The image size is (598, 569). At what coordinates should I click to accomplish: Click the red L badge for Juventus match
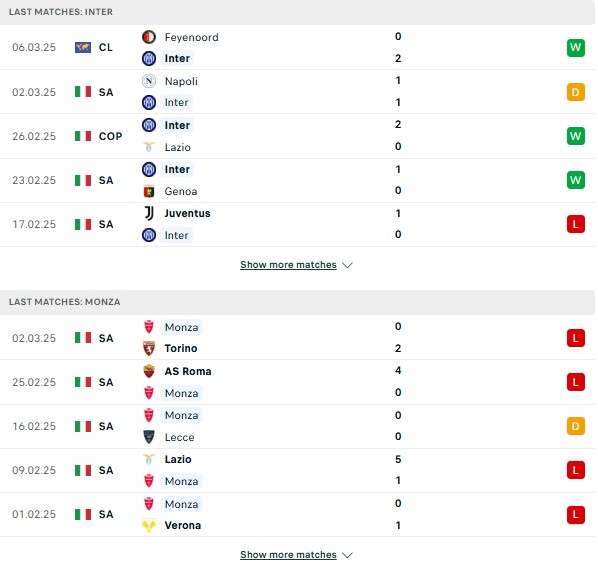tap(575, 224)
